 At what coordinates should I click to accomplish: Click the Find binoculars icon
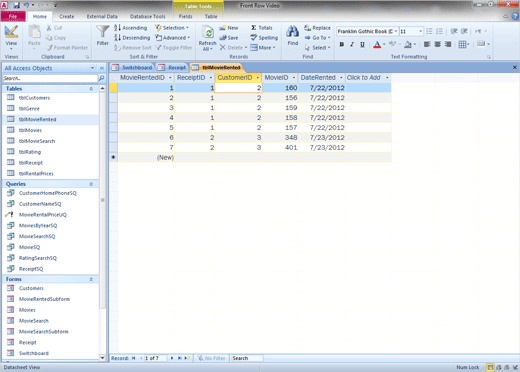click(292, 32)
